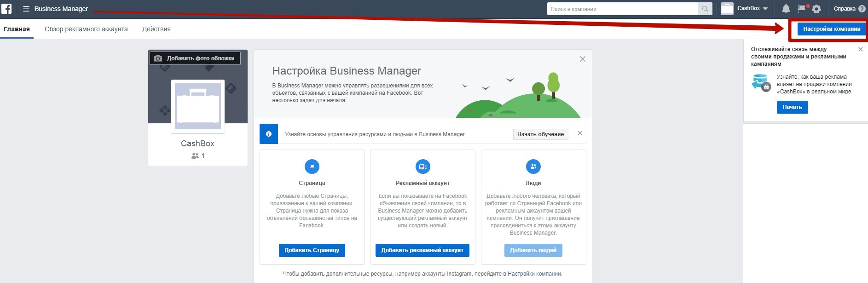The width and height of the screenshot is (868, 283).
Task: Click the Рекламный аккаунт card icon
Action: (422, 167)
